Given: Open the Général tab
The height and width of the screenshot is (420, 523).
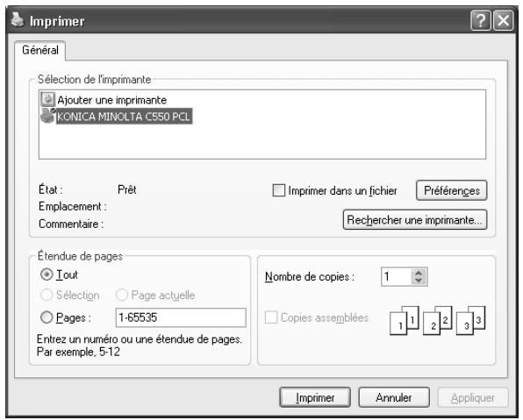Looking at the screenshot, I should tap(40, 50).
